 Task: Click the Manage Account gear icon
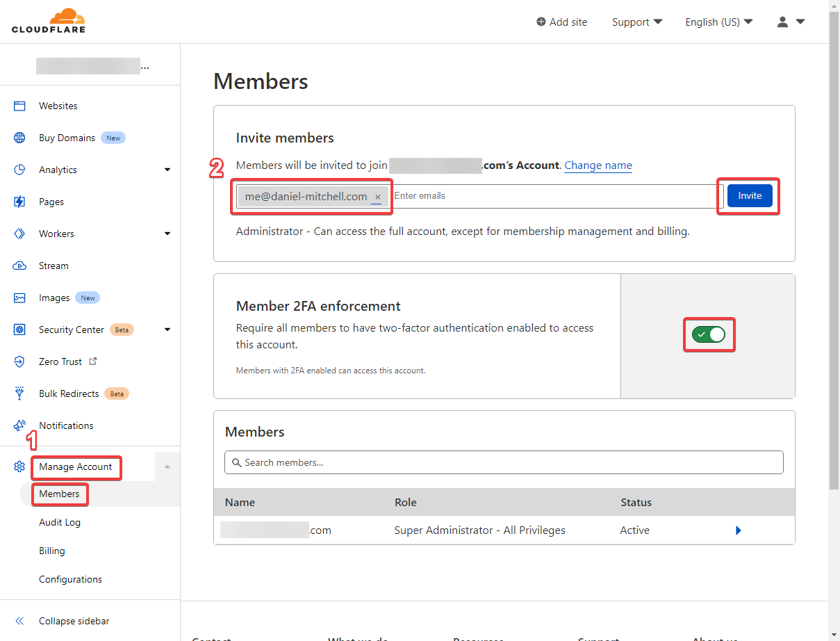tap(19, 466)
